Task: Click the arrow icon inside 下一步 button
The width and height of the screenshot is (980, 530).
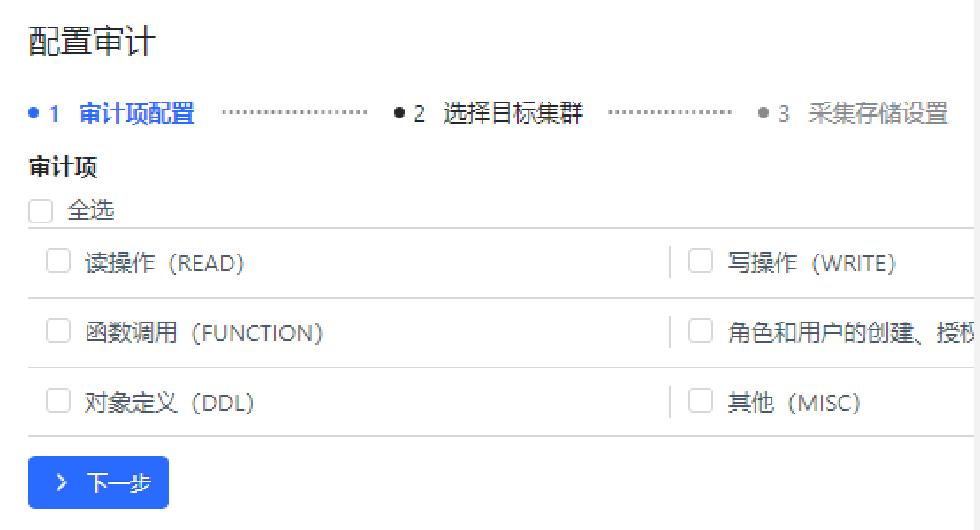Action: coord(61,482)
